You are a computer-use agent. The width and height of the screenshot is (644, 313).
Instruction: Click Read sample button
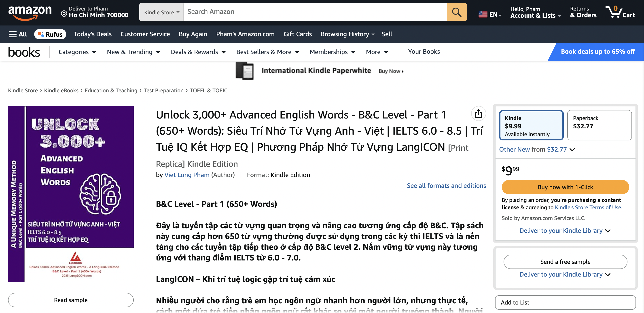click(x=71, y=300)
